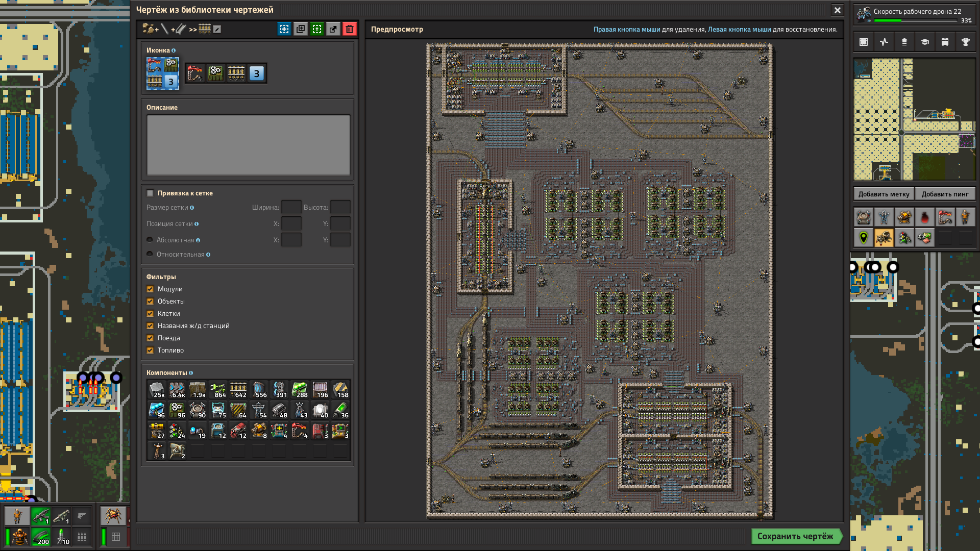Click the Добавить пинг button
Screen dimensions: 980x551
click(945, 194)
